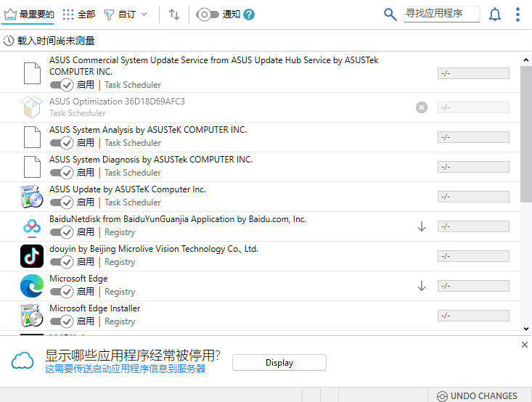The image size is (532, 402).
Task: Select Microsoft Edge Installer entry title
Action: coord(94,308)
